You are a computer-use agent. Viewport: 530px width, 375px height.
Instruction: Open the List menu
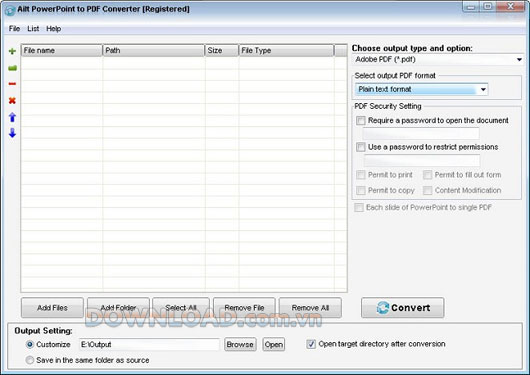tap(33, 29)
